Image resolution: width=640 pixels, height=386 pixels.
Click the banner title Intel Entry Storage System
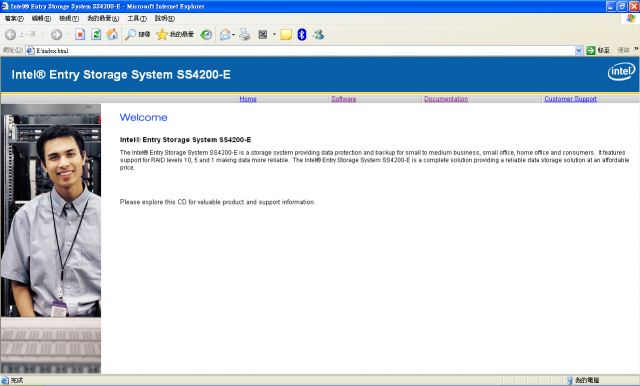(121, 75)
